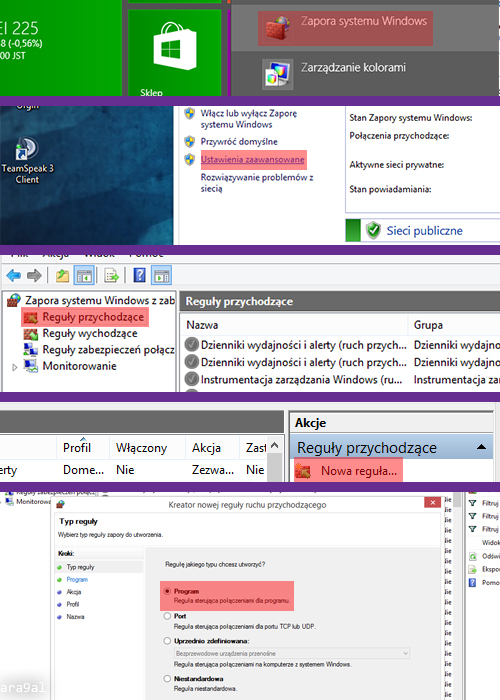Click the blue back arrow in toolbar
500x700 pixels.
coord(14,275)
